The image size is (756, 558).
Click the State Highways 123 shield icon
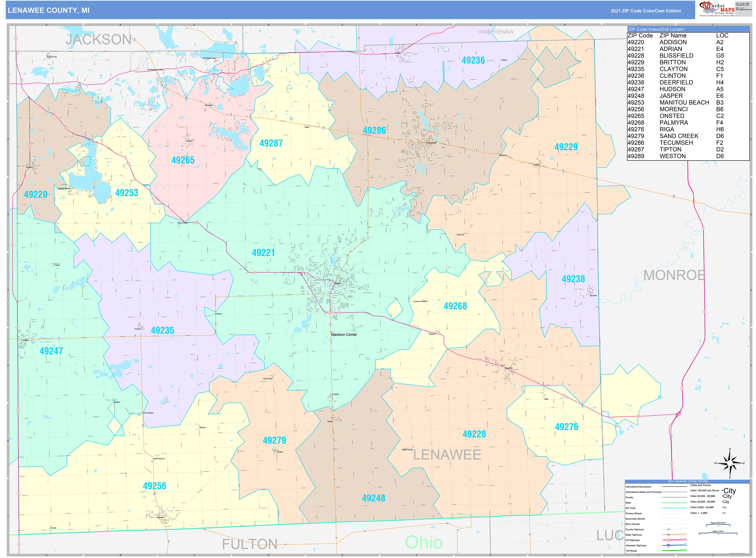point(668,535)
